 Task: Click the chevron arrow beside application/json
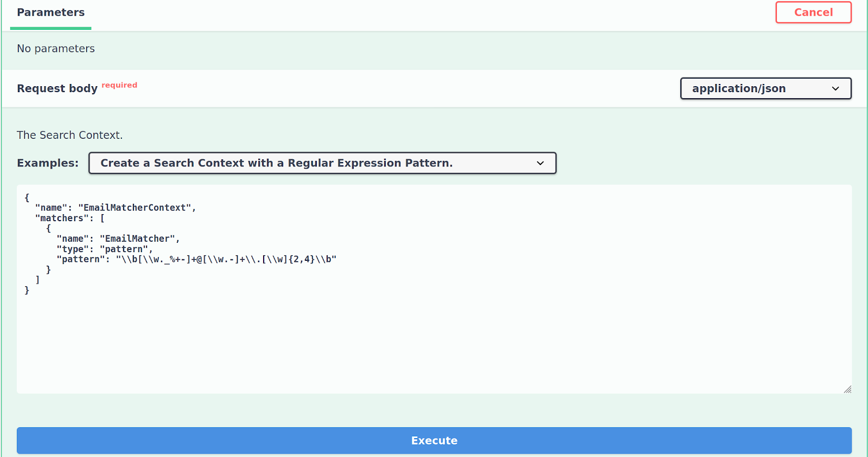pos(835,88)
